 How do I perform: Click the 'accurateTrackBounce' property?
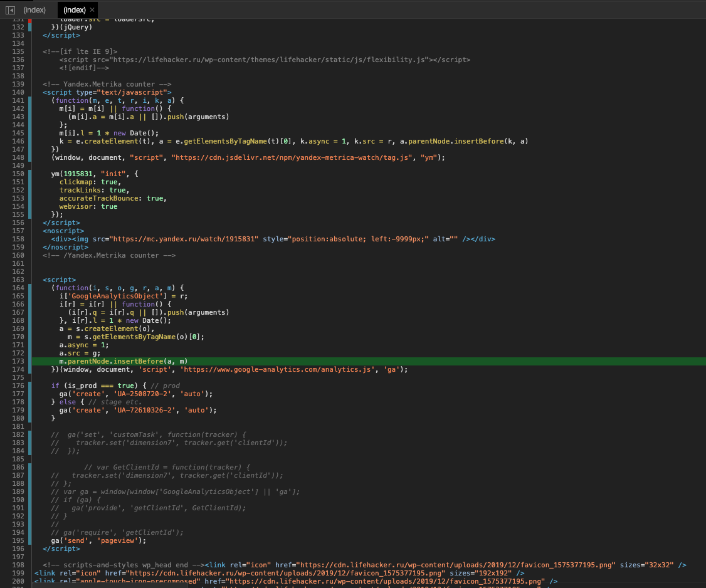pos(99,198)
